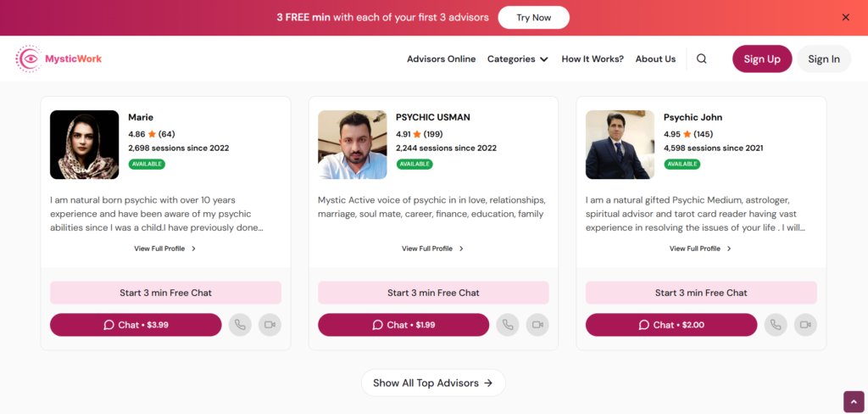
Task: Go to Advisors Online menu item
Action: pyautogui.click(x=441, y=59)
